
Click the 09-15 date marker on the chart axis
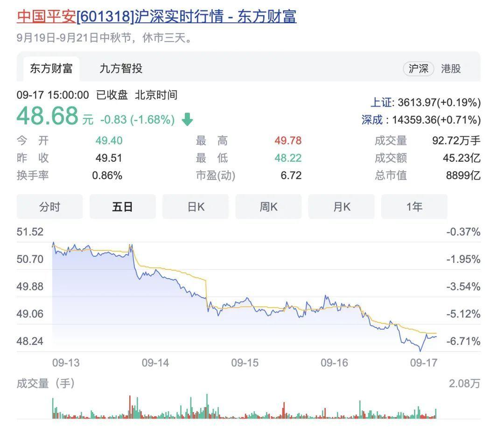pyautogui.click(x=245, y=363)
